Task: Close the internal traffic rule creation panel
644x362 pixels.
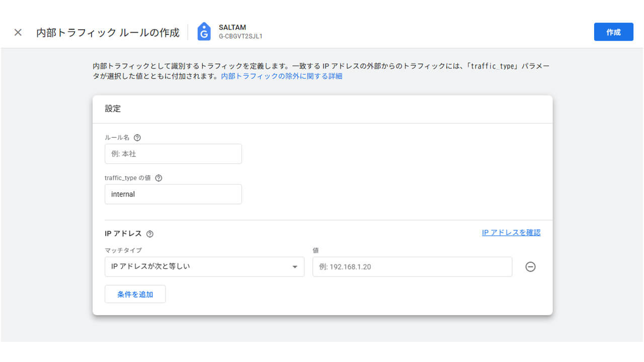Action: tap(18, 33)
